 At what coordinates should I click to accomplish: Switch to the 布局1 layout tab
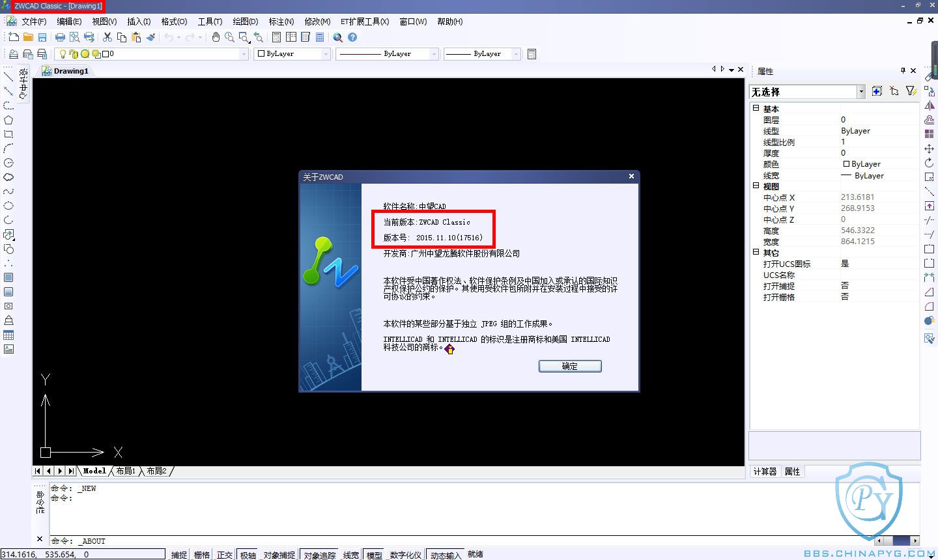[126, 471]
